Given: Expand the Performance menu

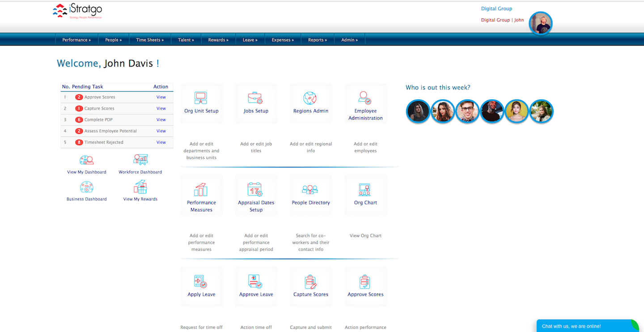Looking at the screenshot, I should pyautogui.click(x=76, y=40).
